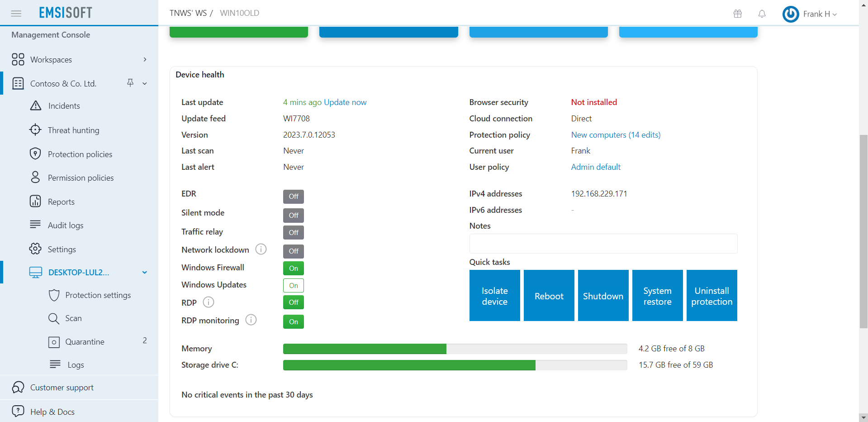Click the Protection policies shield icon

click(x=35, y=154)
